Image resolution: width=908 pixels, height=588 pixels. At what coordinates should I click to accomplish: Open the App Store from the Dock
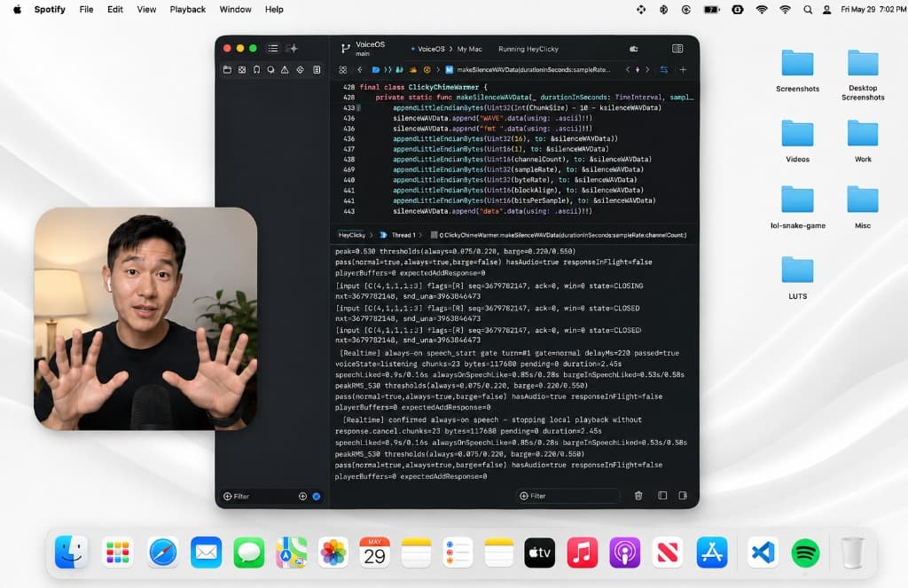[712, 553]
